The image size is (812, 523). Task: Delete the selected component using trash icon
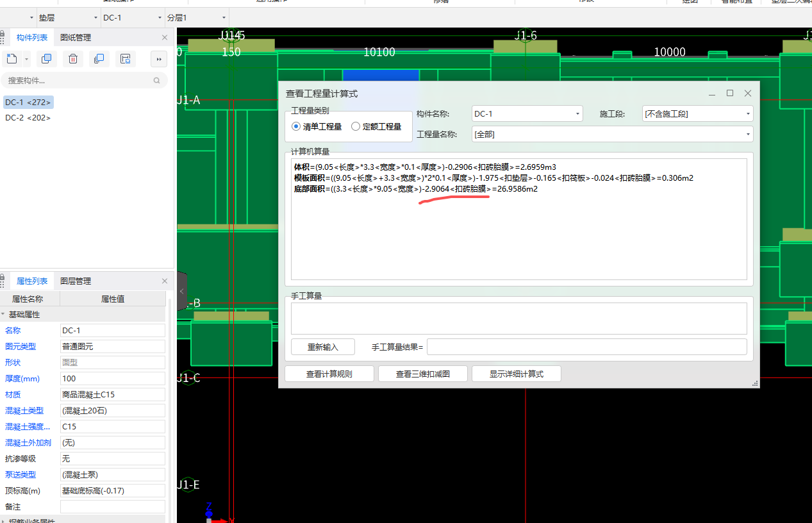click(x=72, y=58)
